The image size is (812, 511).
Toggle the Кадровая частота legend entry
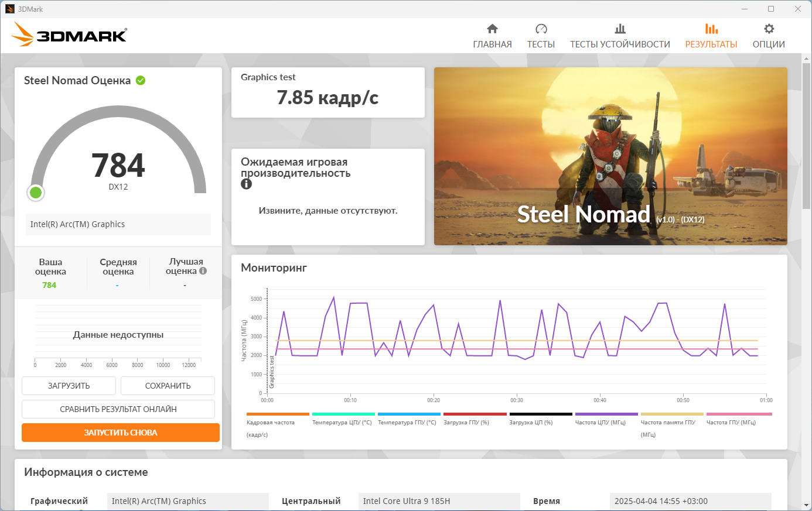coord(278,425)
